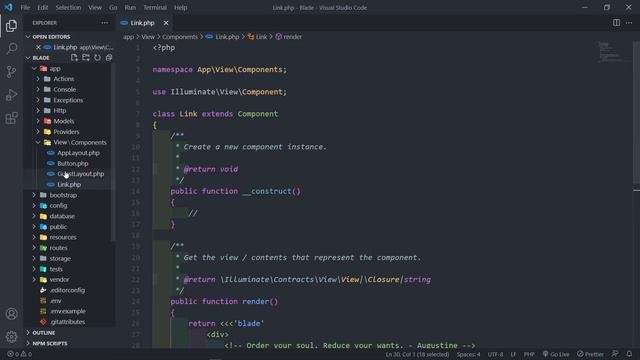
Task: Open GuestLayout.php file
Action: coord(80,174)
